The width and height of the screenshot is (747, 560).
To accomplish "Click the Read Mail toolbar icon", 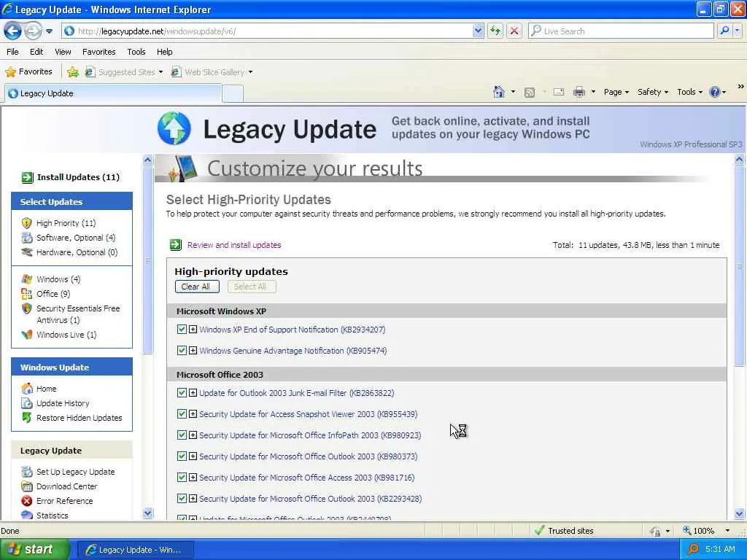I will coord(558,92).
